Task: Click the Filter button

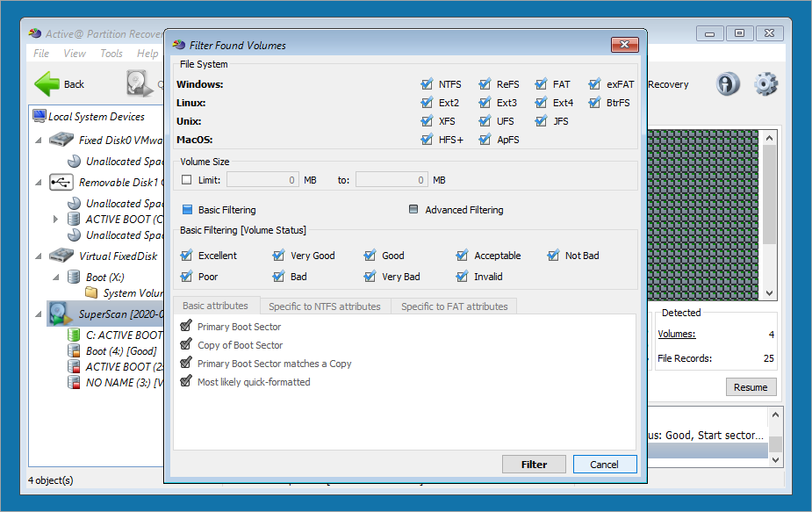Action: 534,465
